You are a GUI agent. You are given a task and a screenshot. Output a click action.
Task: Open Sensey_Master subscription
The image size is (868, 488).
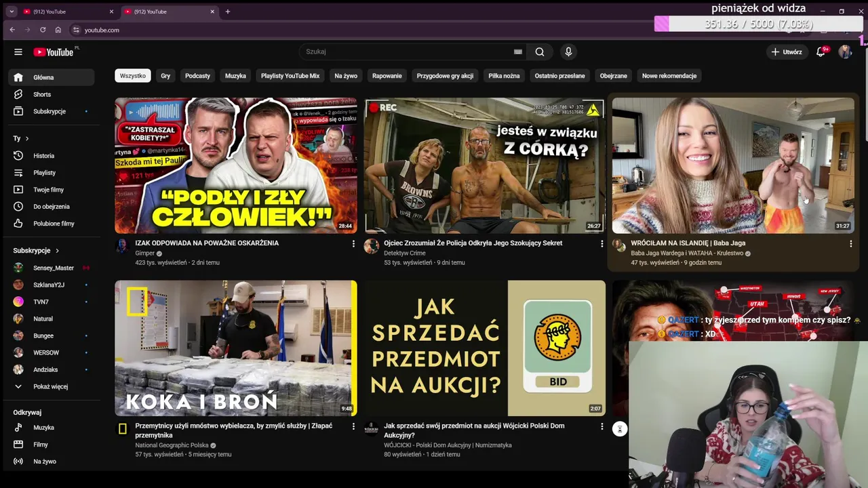52,268
